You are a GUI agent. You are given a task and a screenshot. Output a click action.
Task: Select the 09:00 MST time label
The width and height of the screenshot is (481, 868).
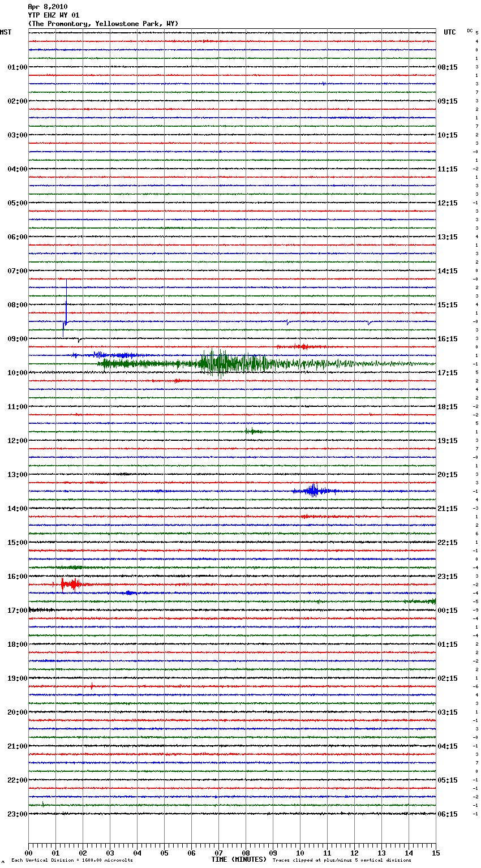coord(18,339)
